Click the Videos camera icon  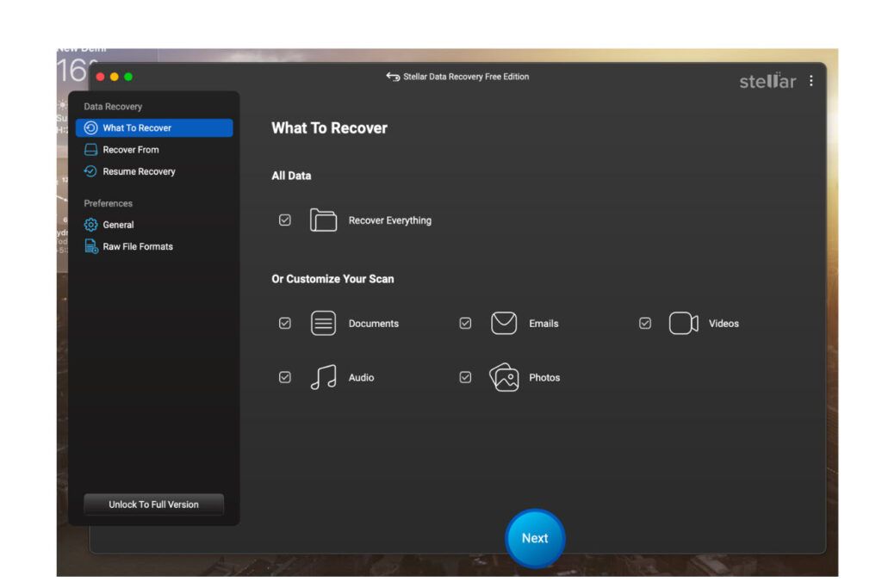683,324
